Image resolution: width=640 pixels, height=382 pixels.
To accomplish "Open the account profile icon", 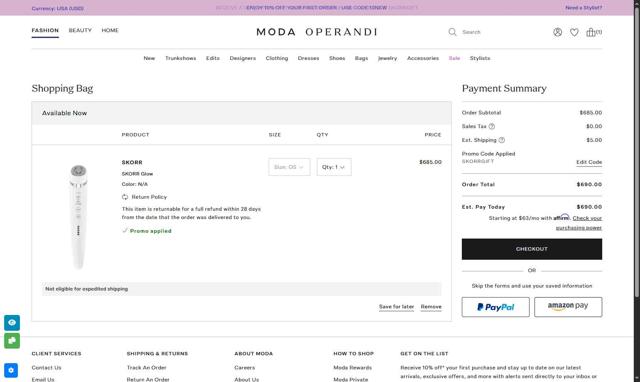I will 557,32.
